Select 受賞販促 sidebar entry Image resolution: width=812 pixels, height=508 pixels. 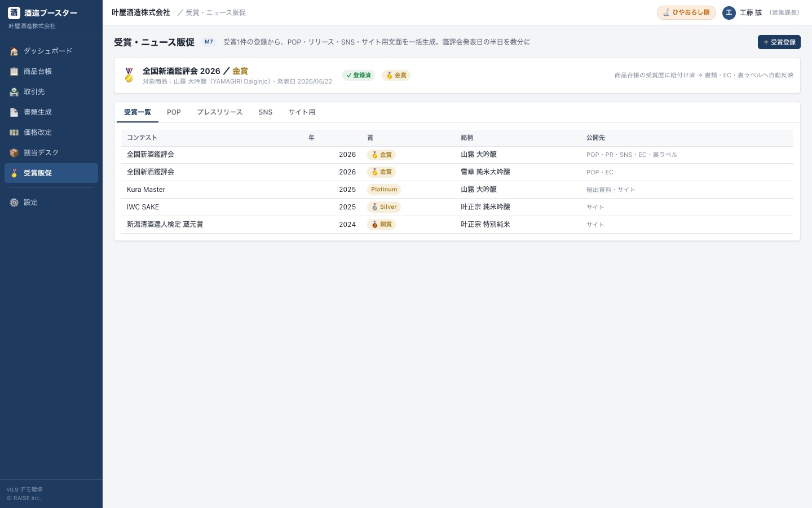coord(51,173)
